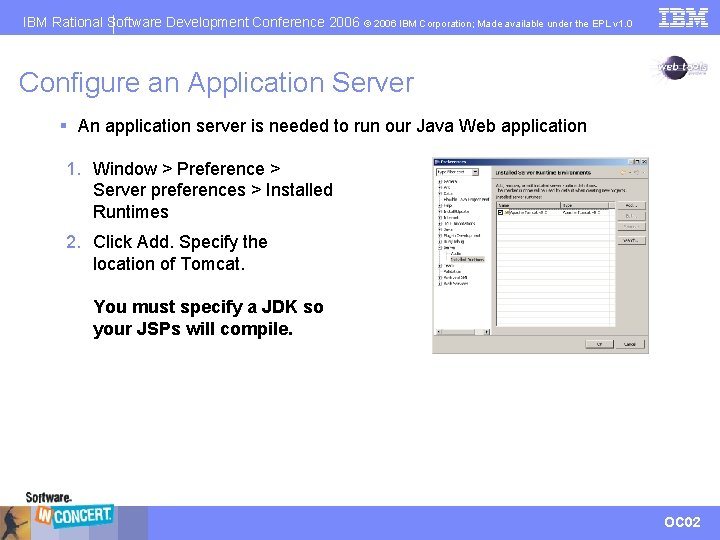
Task: Click the Add button for server runtimes
Action: pyautogui.click(x=631, y=206)
